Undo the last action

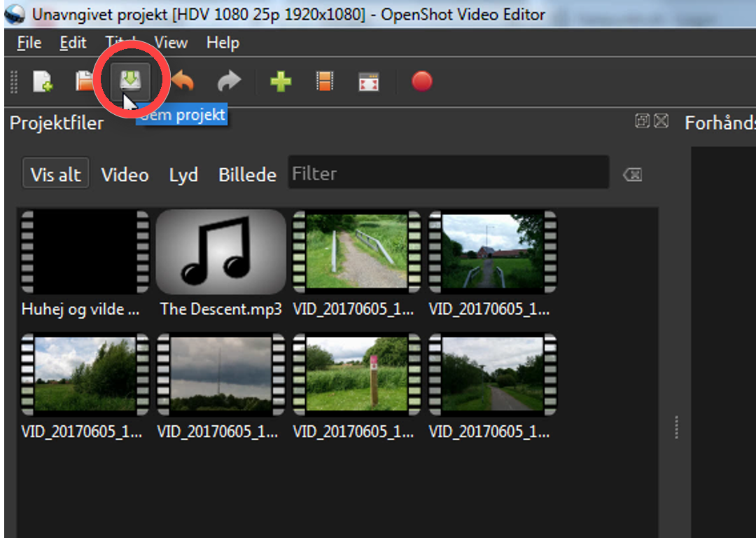click(183, 81)
